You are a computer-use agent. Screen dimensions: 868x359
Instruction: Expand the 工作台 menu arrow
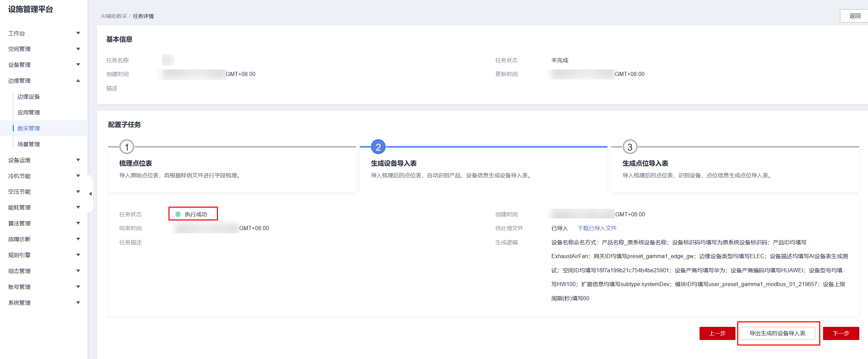(x=78, y=33)
